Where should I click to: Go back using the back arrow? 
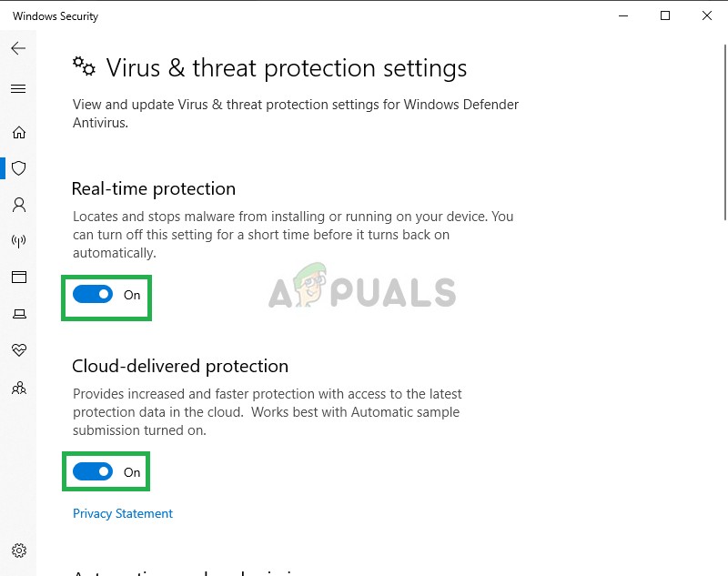[18, 48]
